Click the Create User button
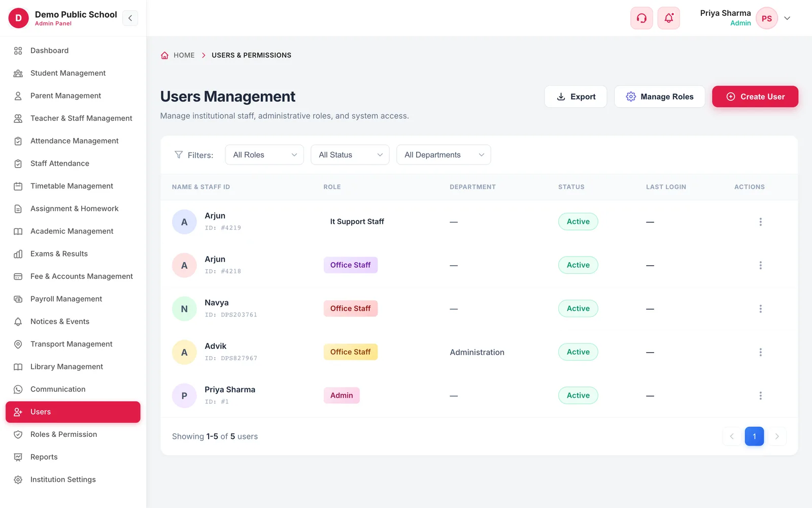 (755, 97)
